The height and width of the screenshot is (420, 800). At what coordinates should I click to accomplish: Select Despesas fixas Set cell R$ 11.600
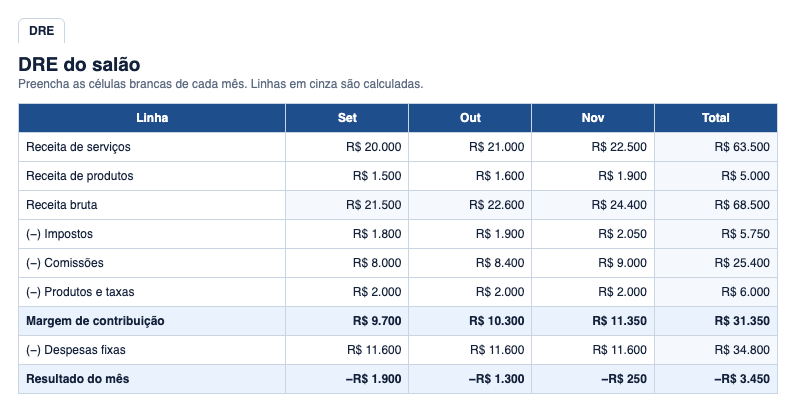click(x=347, y=350)
